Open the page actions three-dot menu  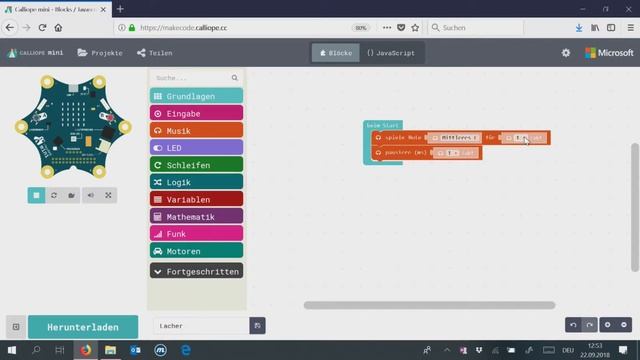[x=387, y=28]
